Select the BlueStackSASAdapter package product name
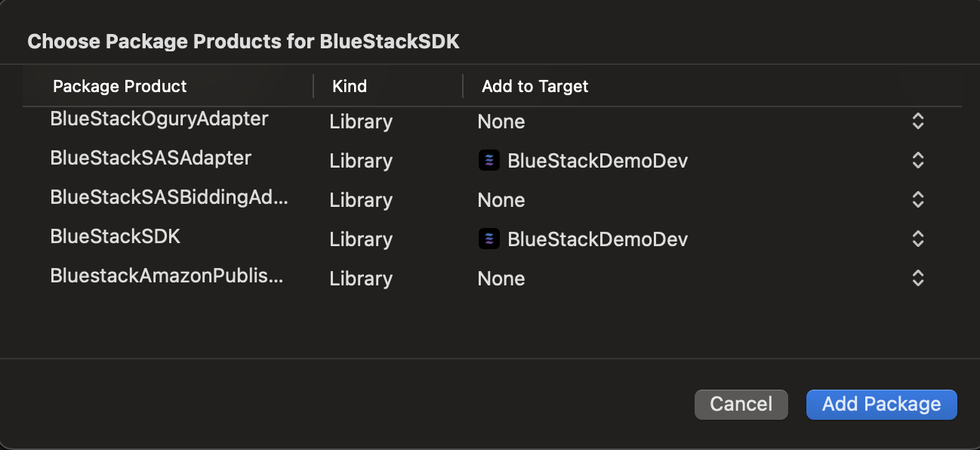The width and height of the screenshot is (980, 450). point(151,158)
